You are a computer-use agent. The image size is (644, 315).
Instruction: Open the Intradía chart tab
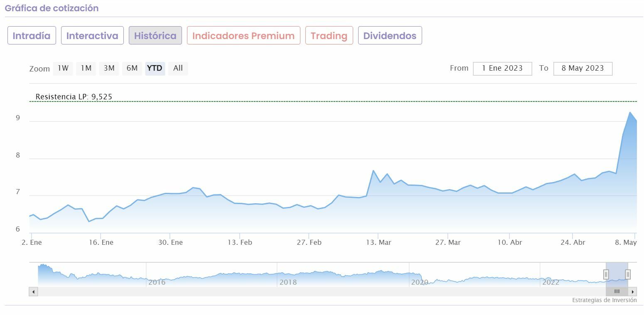click(x=32, y=36)
